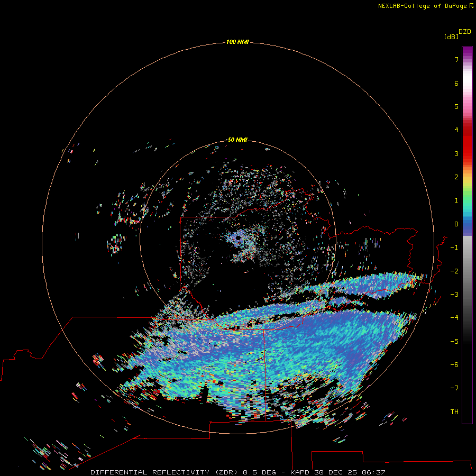Viewport: 476px width, 476px height.
Task: Click the blue 0 dB band on color bar
Action: [467, 225]
